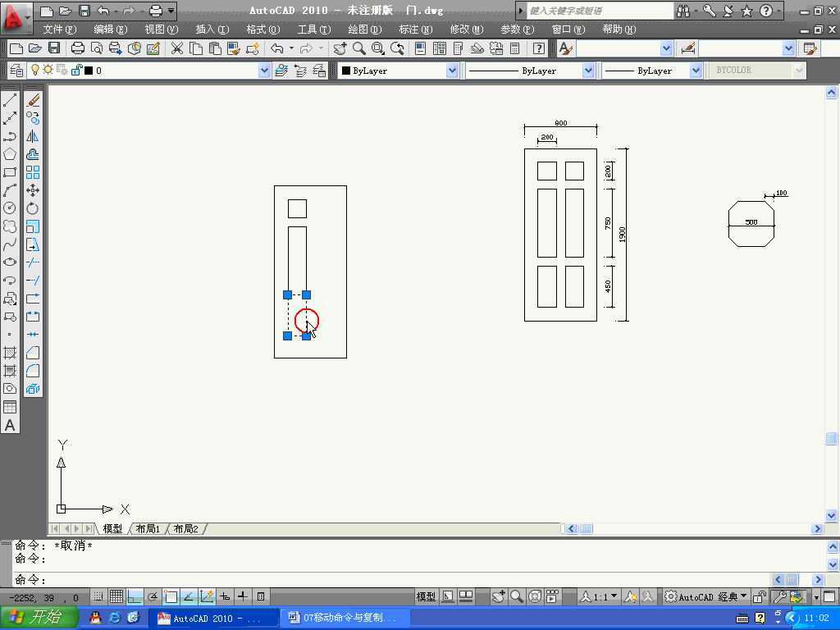This screenshot has width=840, height=630.
Task: Click the Array tool
Action: (33, 172)
